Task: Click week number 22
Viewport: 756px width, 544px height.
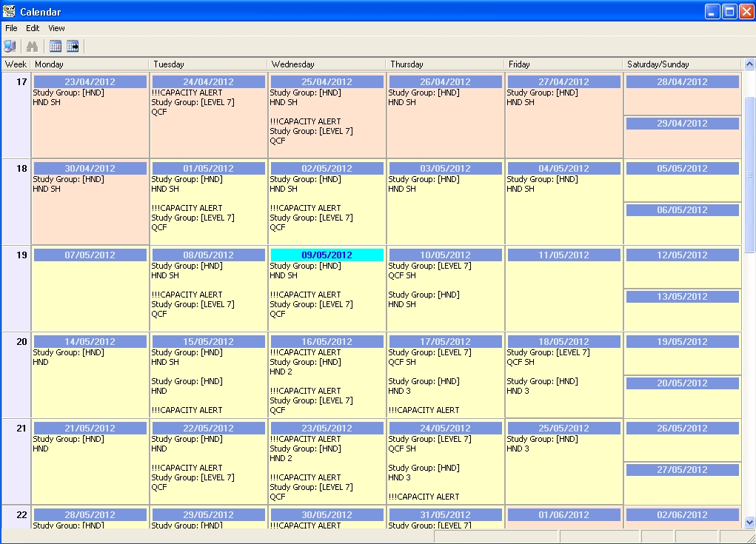Action: pos(21,514)
